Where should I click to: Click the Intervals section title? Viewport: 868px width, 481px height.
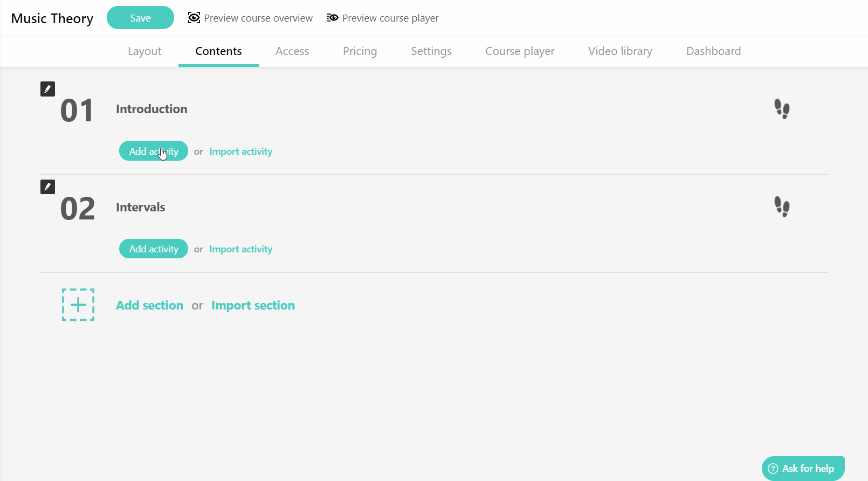tap(141, 207)
